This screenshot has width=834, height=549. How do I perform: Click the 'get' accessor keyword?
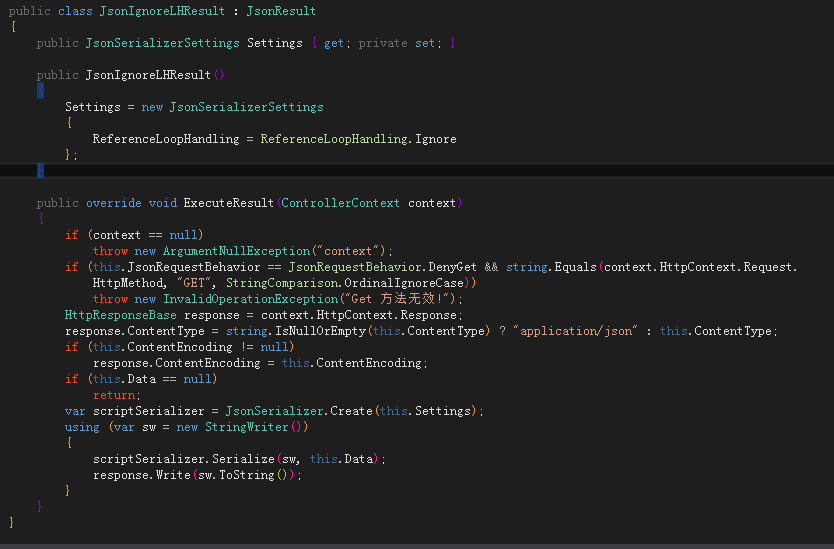click(333, 43)
